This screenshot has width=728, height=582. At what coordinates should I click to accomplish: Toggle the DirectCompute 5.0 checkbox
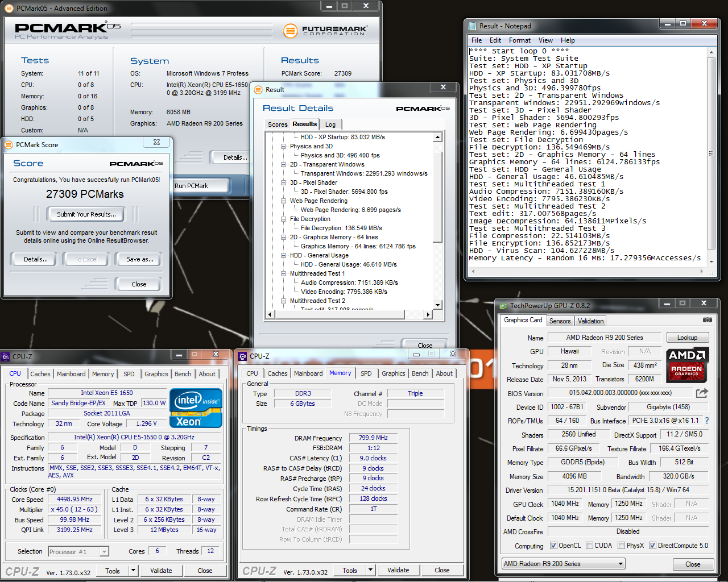(x=652, y=546)
